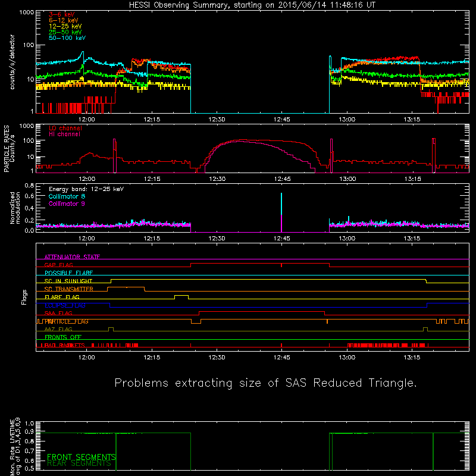Click the ATTENUATOR STATE flag label
This screenshot has width=476, height=476.
click(x=72, y=257)
